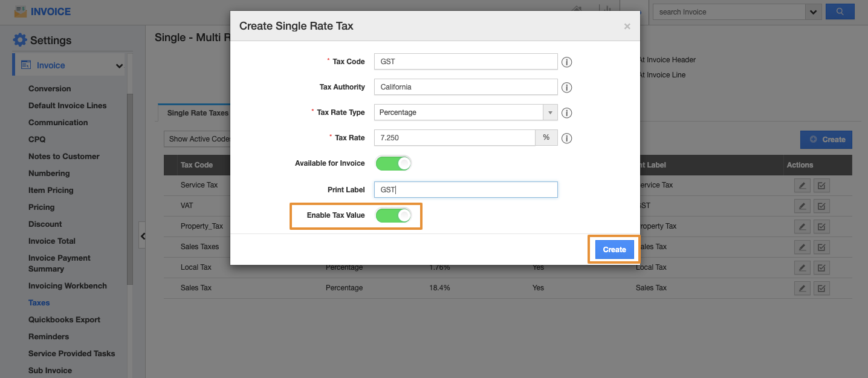Click the Print Label input field
868x378 pixels.
(x=465, y=190)
